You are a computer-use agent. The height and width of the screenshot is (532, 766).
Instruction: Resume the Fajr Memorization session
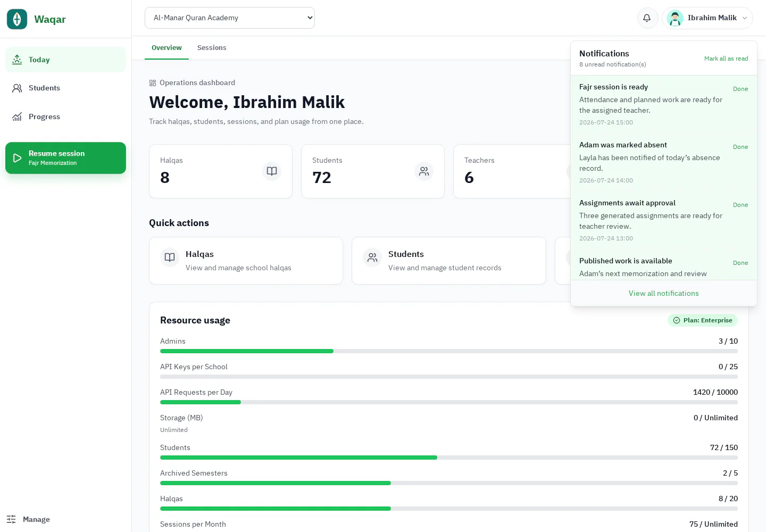pos(65,158)
